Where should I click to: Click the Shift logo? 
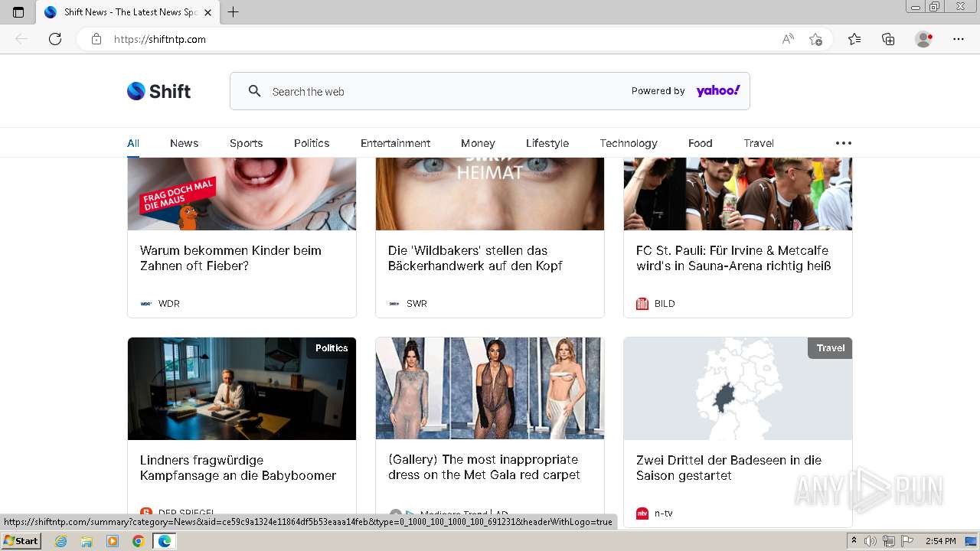click(x=158, y=91)
